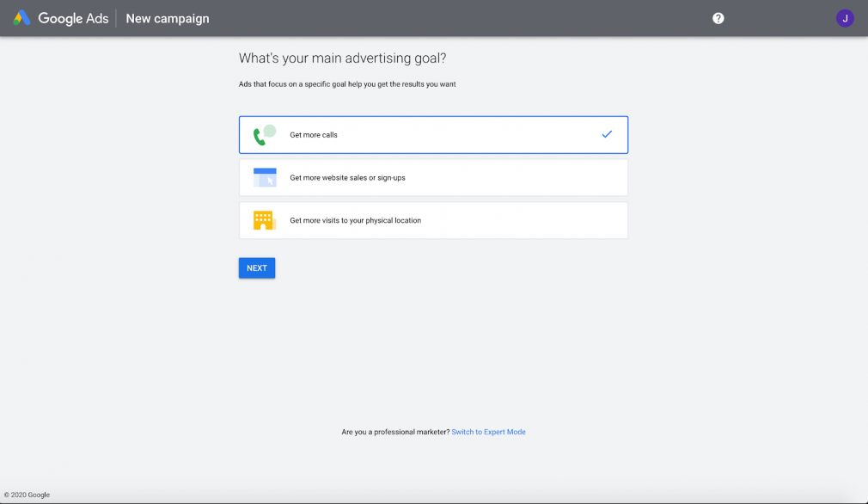
Task: Choose Get more visits to your physical location
Action: [x=433, y=220]
